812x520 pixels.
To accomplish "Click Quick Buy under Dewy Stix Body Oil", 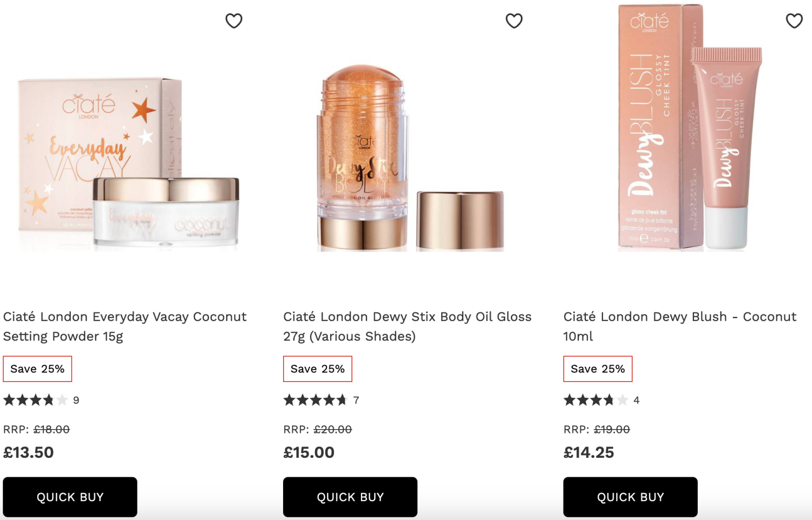I will tap(350, 497).
